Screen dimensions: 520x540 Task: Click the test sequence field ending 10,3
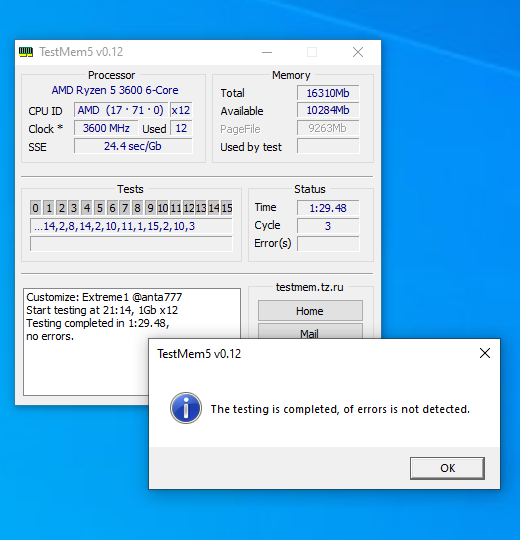[x=131, y=226]
